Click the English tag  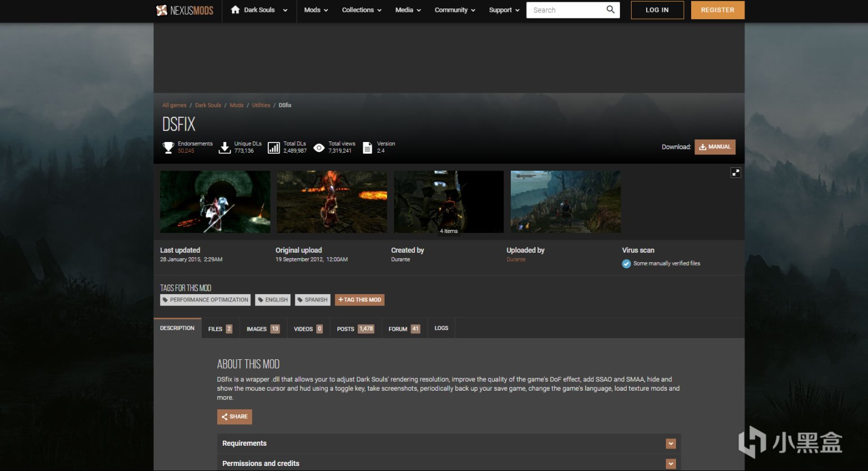pos(273,300)
